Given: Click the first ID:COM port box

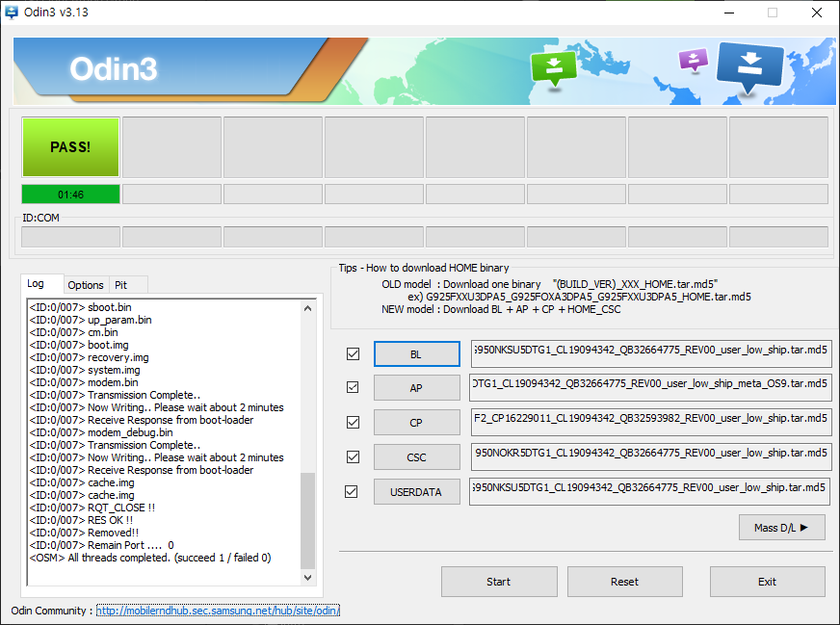Looking at the screenshot, I should coord(70,237).
